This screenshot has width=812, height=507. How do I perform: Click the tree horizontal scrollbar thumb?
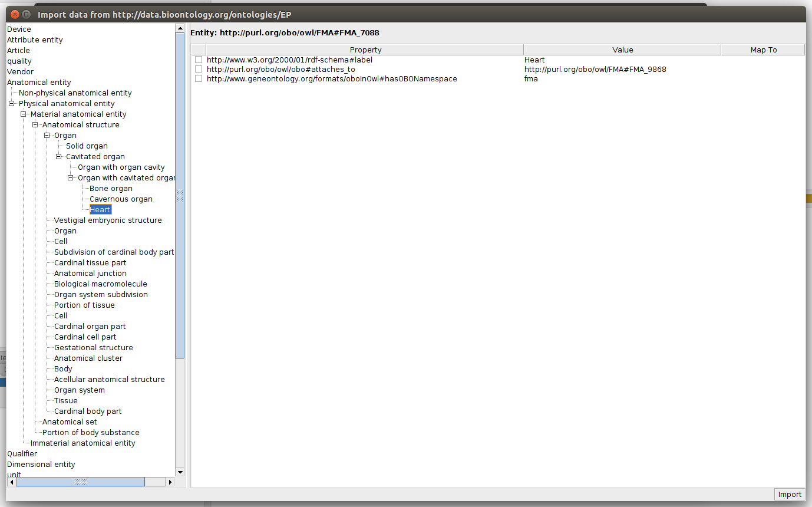pyautogui.click(x=81, y=482)
